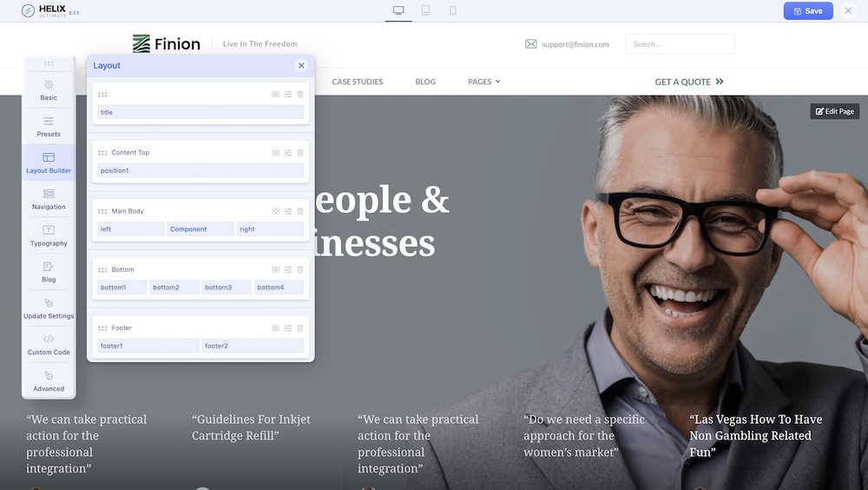Open the Presets section
This screenshot has height=490, width=868.
coord(49,127)
